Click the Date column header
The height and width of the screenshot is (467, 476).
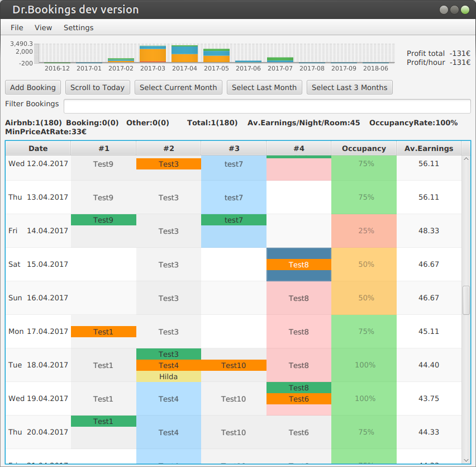[38, 148]
